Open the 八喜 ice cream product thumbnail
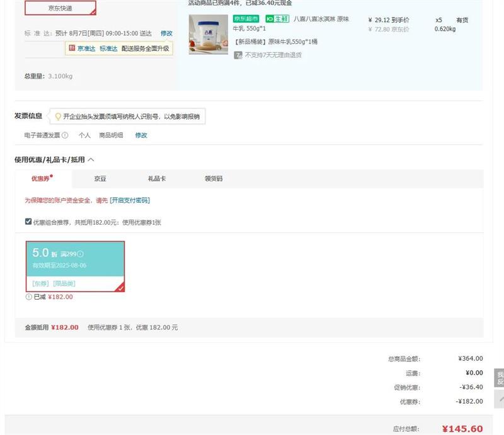 pos(209,34)
